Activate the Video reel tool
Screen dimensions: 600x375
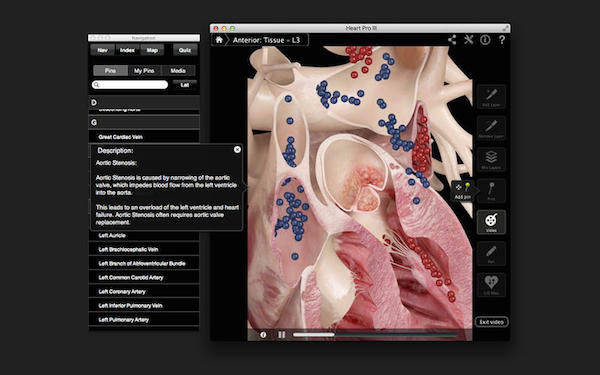coord(491,222)
